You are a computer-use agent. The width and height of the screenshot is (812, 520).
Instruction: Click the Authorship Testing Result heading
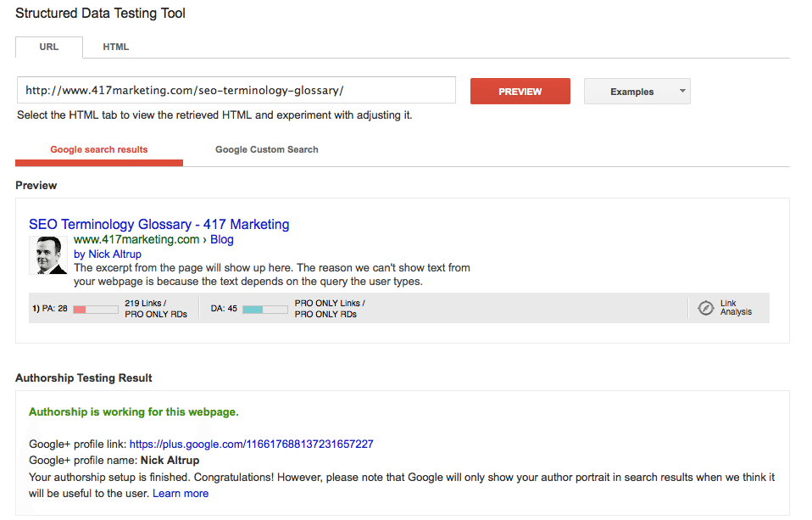click(83, 378)
